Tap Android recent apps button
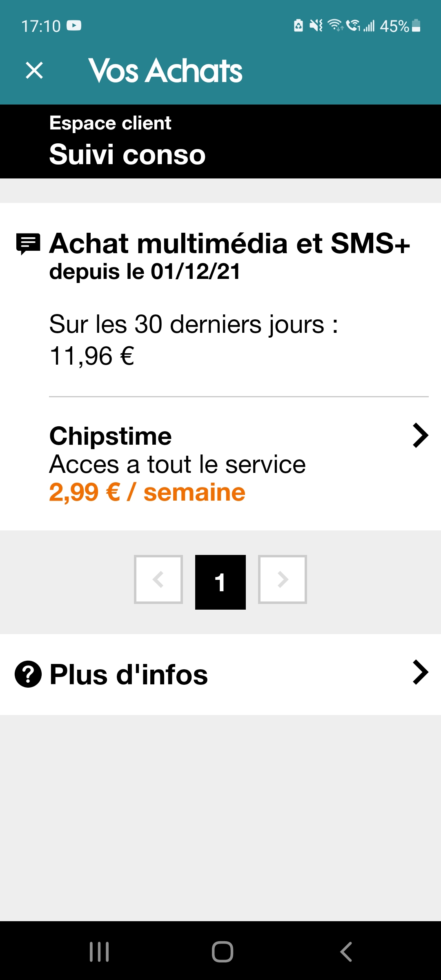Screen dimensions: 441x980 (x=99, y=951)
